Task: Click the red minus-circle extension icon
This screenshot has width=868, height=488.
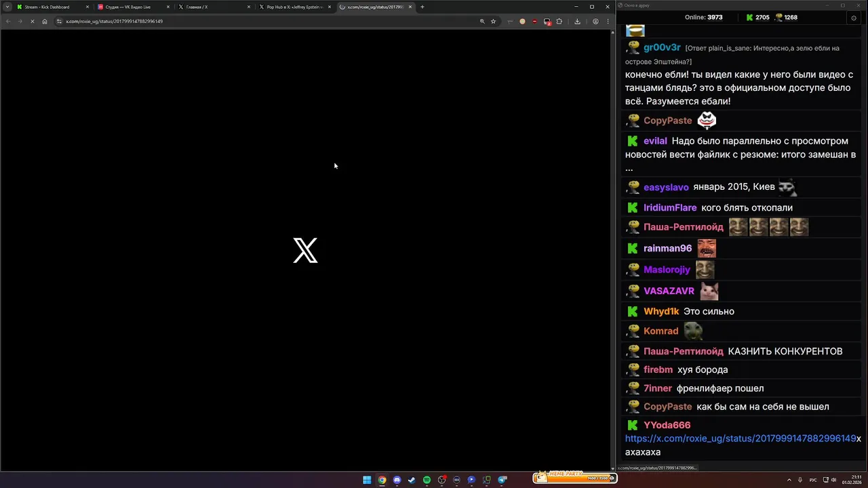Action: [x=534, y=21]
